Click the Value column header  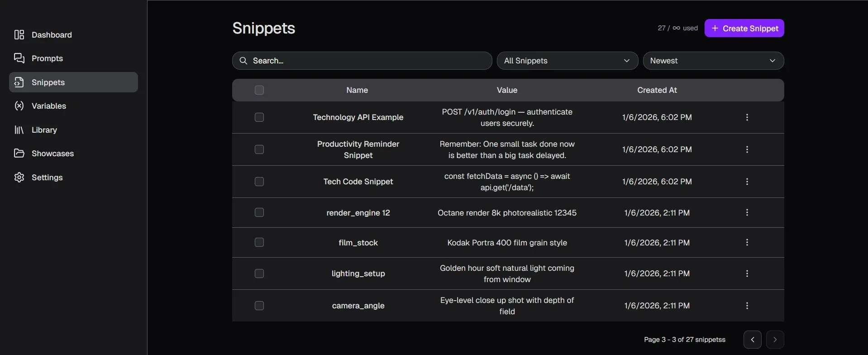point(507,90)
